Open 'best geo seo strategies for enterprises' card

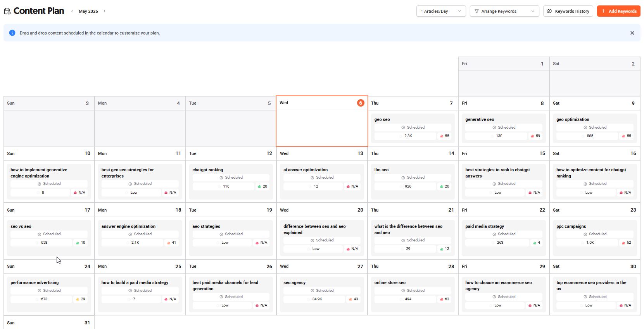[140, 182]
